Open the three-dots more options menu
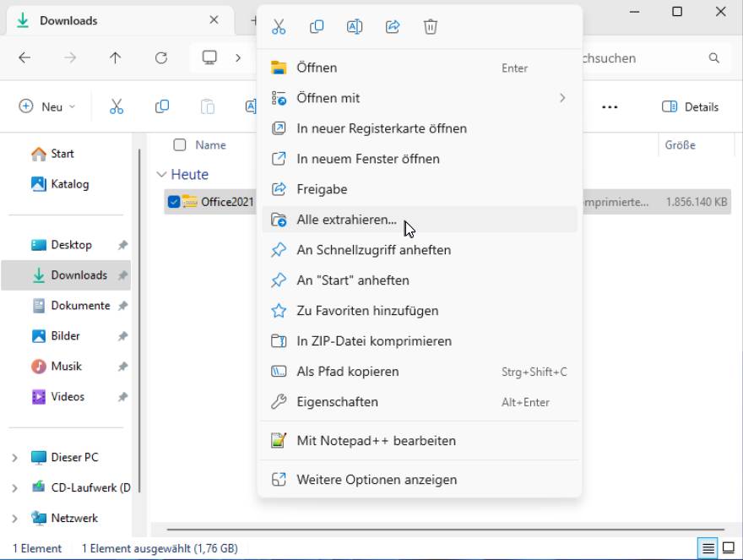This screenshot has width=743, height=560. [x=610, y=107]
